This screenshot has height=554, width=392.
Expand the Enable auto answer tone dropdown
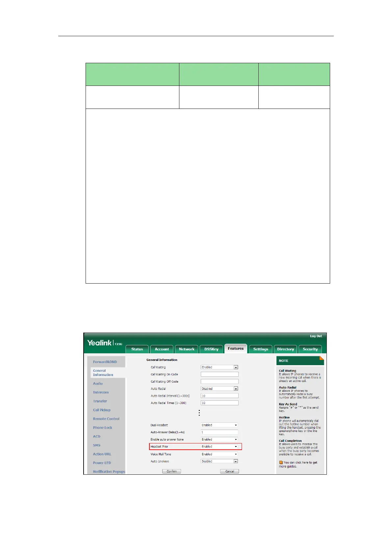[x=220, y=440]
